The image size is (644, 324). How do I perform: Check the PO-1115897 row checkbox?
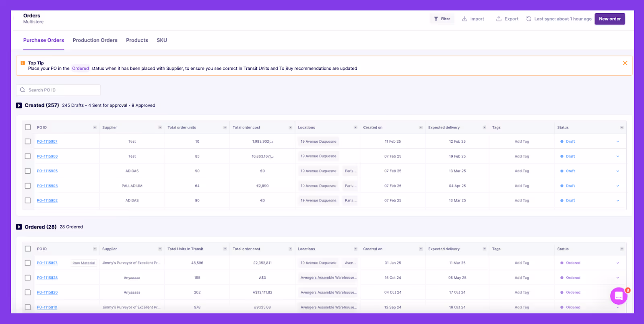pos(28,263)
